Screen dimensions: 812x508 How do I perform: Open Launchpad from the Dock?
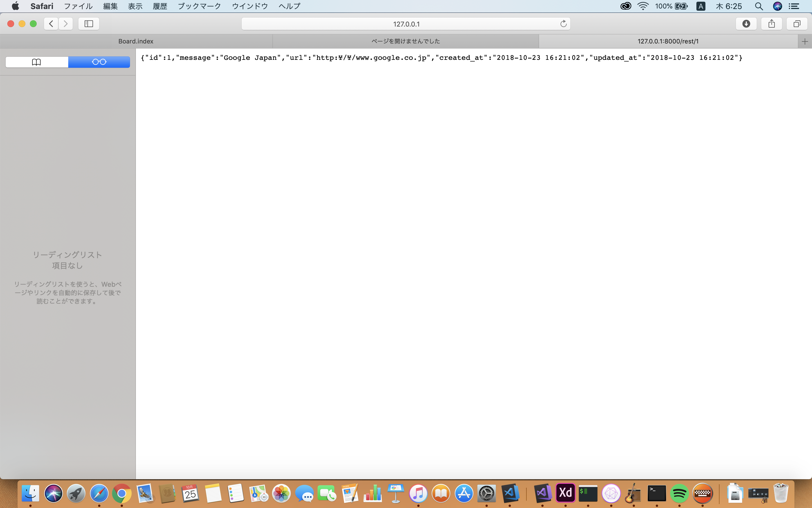76,493
